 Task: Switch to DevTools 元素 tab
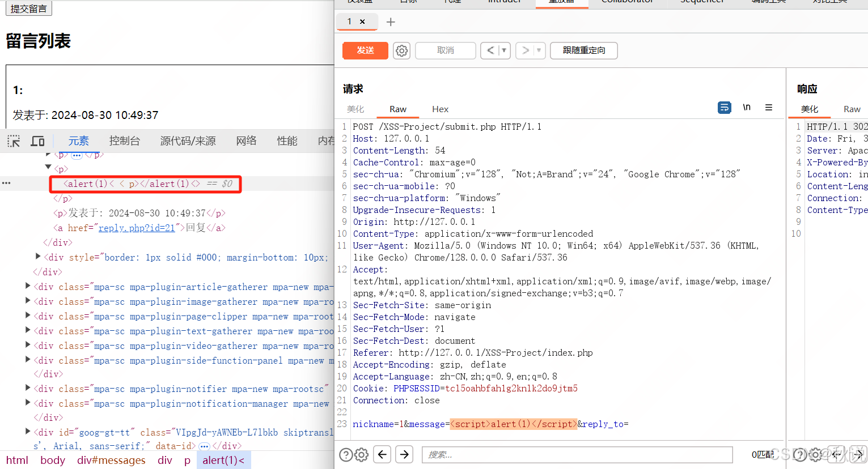click(x=79, y=141)
